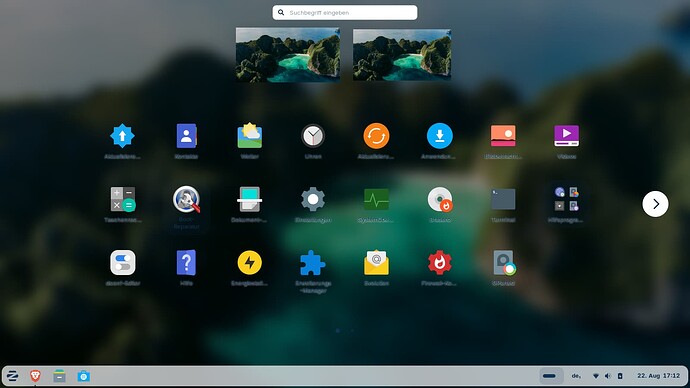This screenshot has width=690, height=388.
Task: Open the blue Aktualisierung upgrade app icon
Action: tap(122, 136)
